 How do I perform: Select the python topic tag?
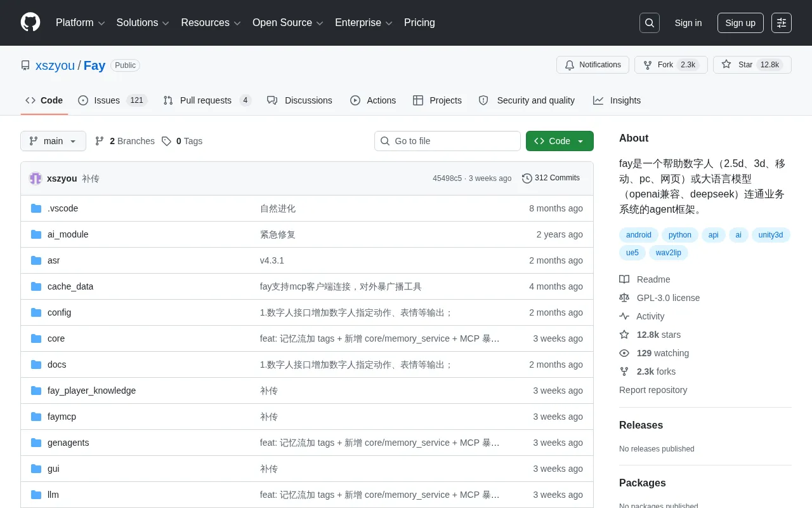point(680,235)
